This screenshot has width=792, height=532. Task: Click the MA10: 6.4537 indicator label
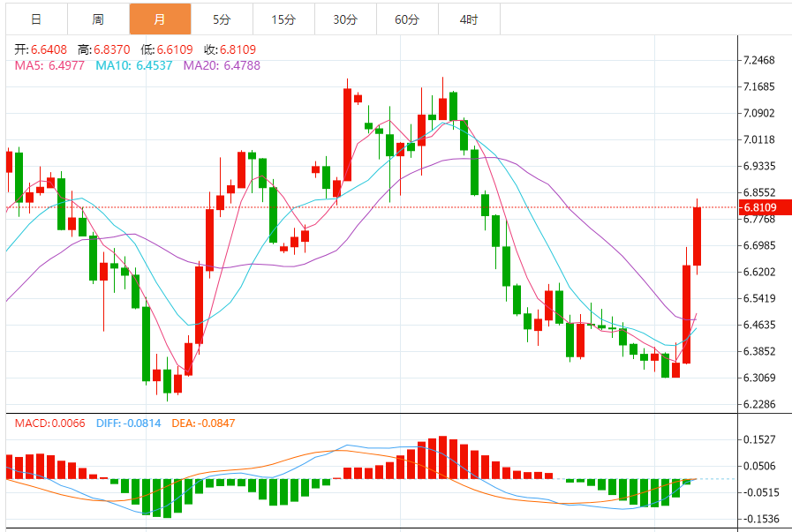pos(134,65)
